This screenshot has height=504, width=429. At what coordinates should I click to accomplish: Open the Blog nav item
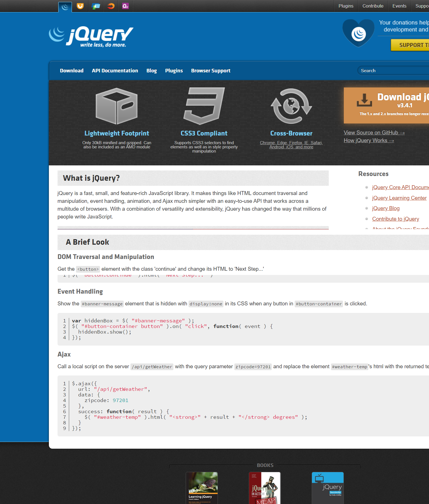click(x=152, y=71)
